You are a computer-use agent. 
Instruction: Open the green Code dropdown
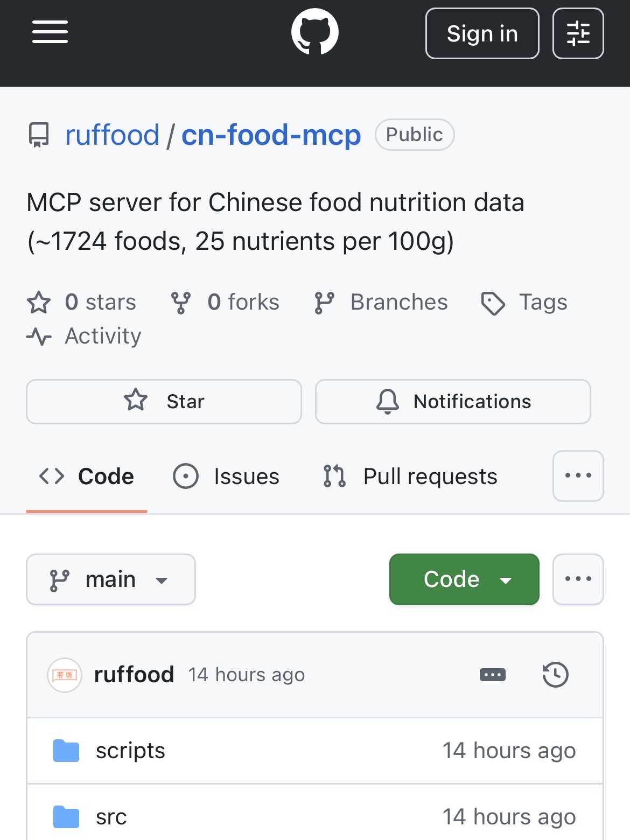click(464, 580)
